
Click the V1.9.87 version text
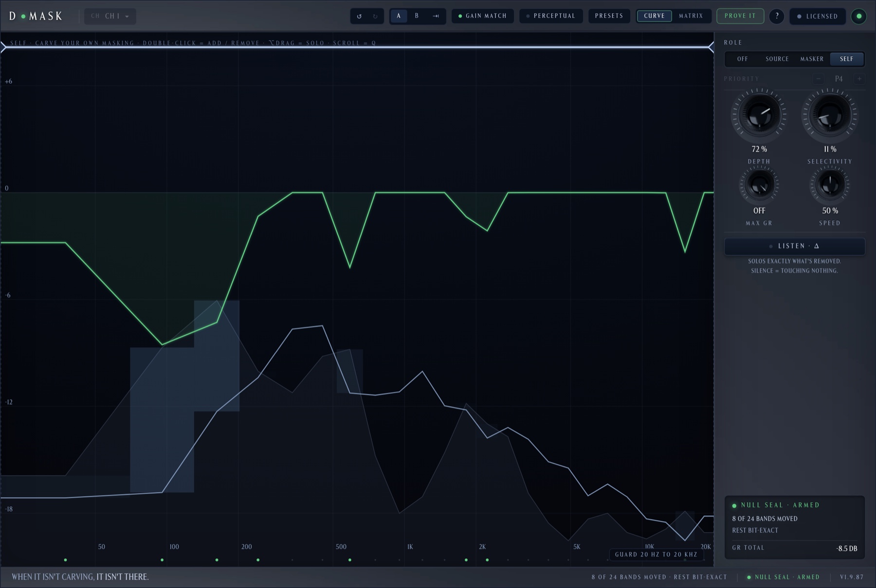(x=852, y=577)
